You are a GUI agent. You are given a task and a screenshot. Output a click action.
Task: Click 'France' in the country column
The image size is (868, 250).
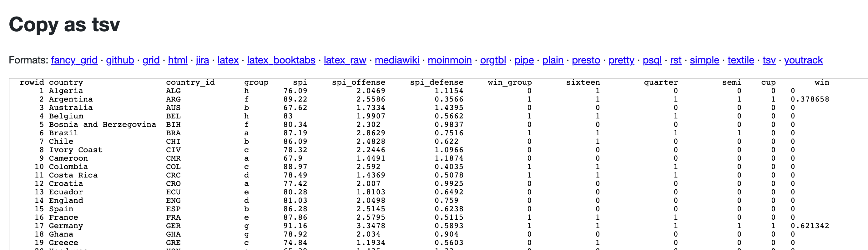coord(63,217)
